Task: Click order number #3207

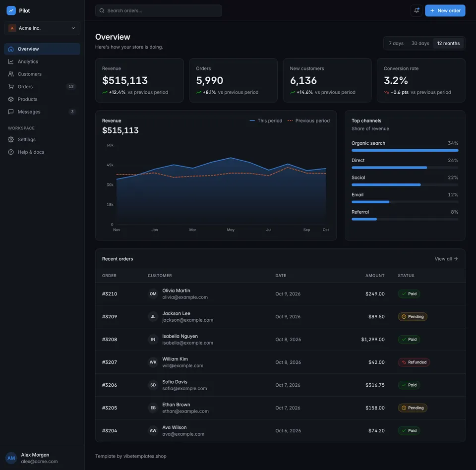Action: (110, 362)
